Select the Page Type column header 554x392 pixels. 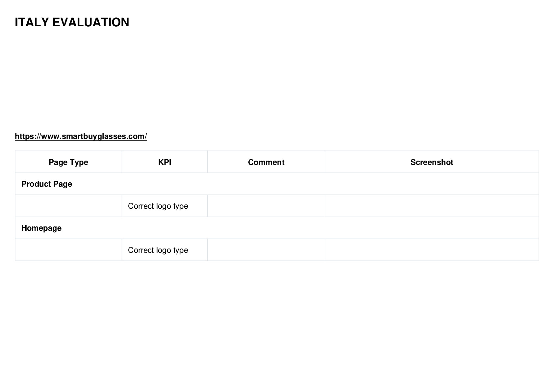pos(68,162)
